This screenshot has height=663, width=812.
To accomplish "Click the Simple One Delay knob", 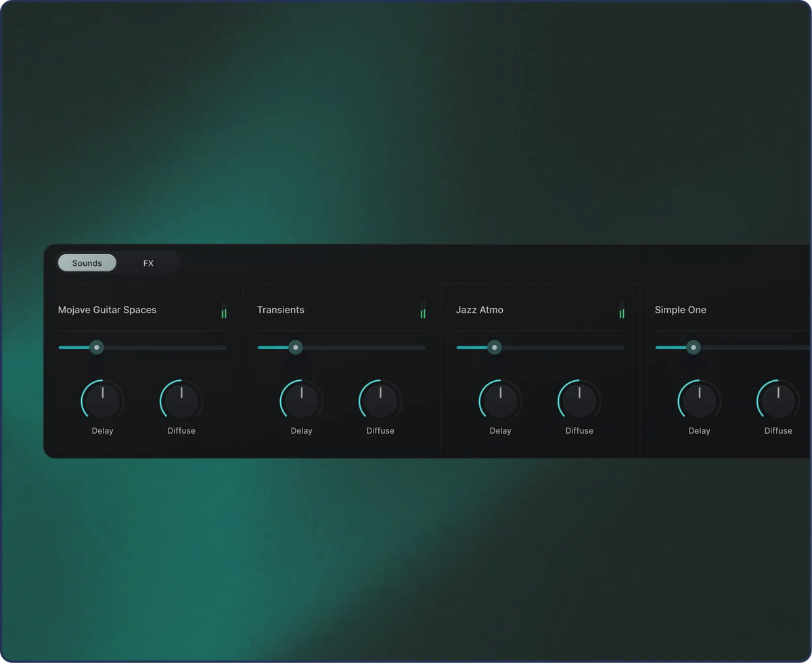I will (700, 401).
